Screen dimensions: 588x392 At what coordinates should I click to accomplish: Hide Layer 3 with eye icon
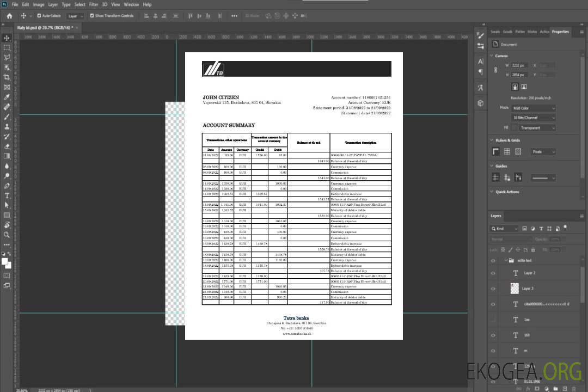(493, 289)
